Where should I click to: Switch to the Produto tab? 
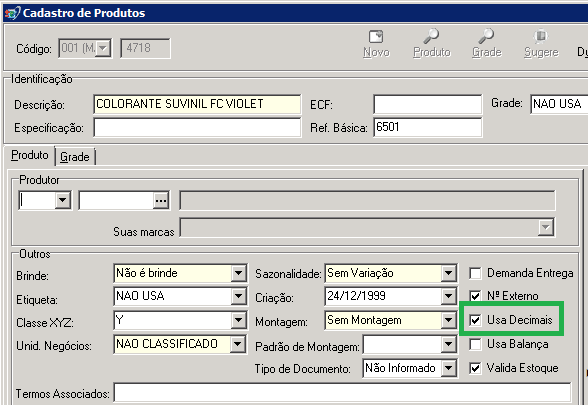(30, 155)
